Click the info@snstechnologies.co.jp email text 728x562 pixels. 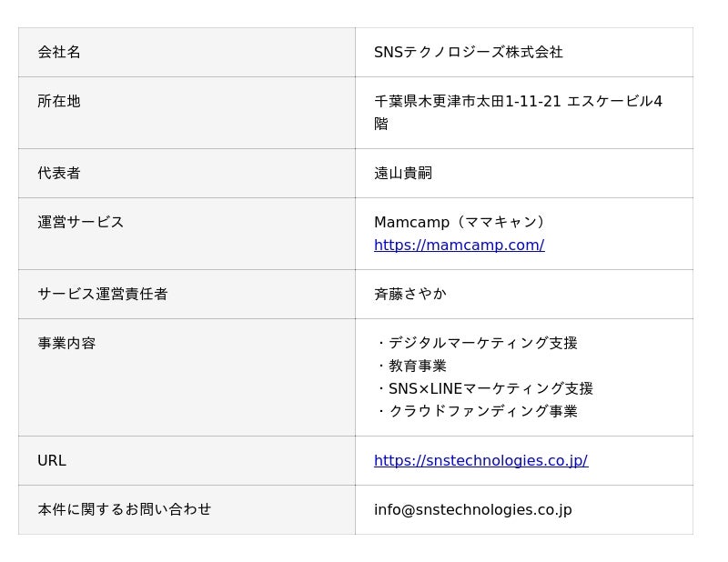pyautogui.click(x=472, y=509)
